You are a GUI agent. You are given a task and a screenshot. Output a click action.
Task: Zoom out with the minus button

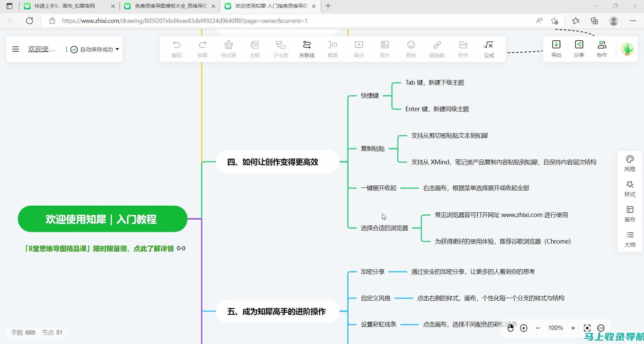pyautogui.click(x=537, y=328)
